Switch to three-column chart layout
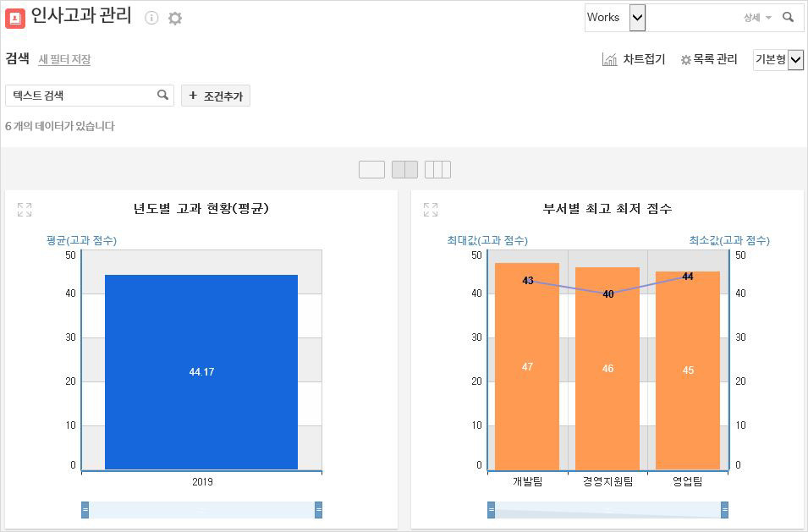This screenshot has height=532, width=808. click(x=437, y=169)
